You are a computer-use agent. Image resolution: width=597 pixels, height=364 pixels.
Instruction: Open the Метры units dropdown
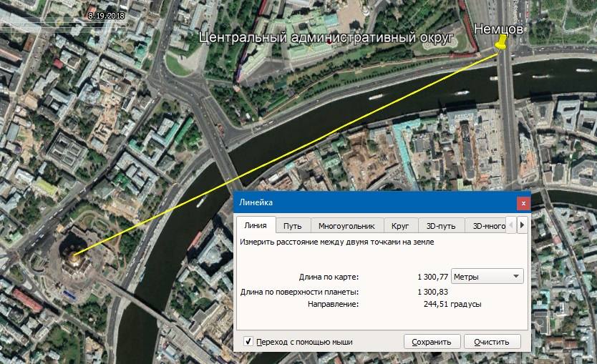(x=487, y=277)
